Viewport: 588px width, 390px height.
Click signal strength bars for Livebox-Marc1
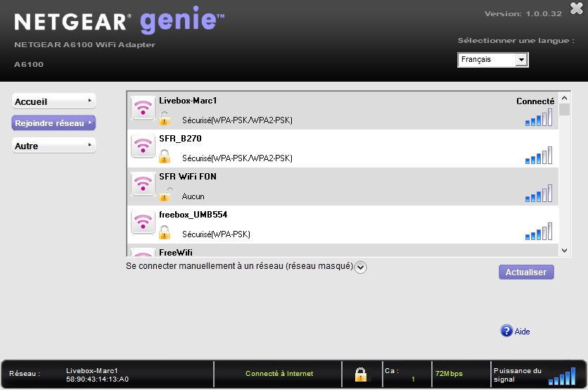click(x=539, y=118)
